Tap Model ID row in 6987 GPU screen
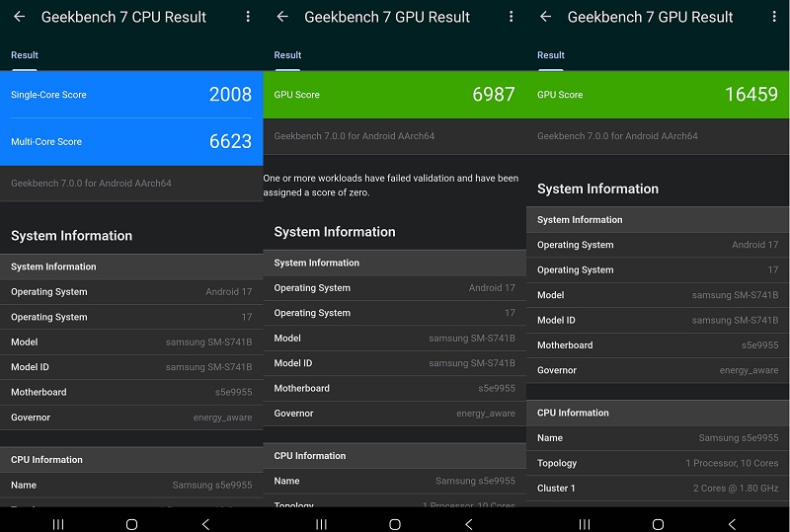This screenshot has width=790, height=532. coord(394,363)
